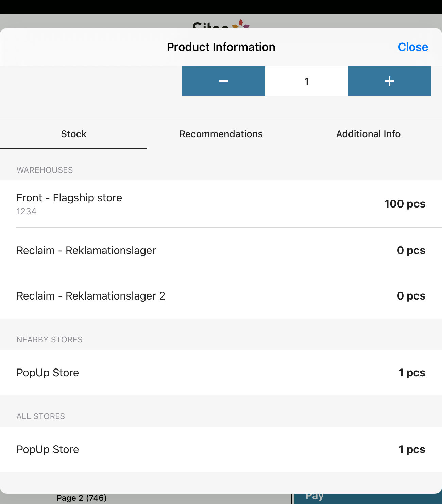This screenshot has width=442, height=504.
Task: Tap the quantity field showing 1
Action: click(x=307, y=81)
